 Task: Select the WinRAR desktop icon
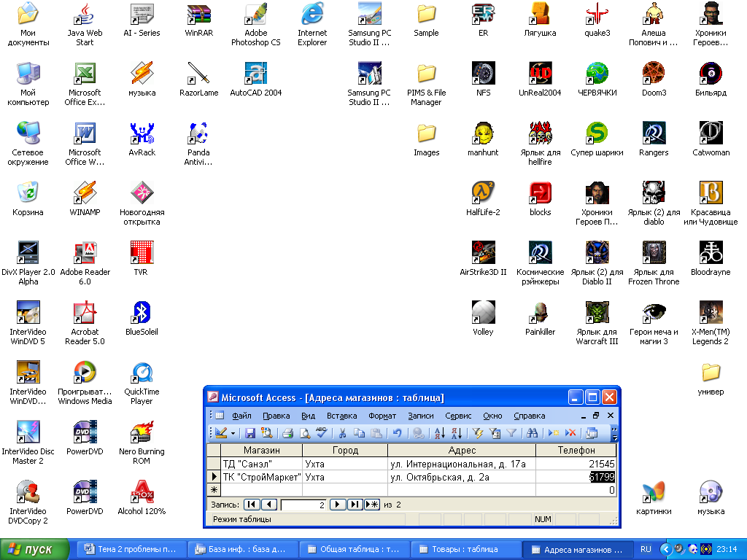198,20
